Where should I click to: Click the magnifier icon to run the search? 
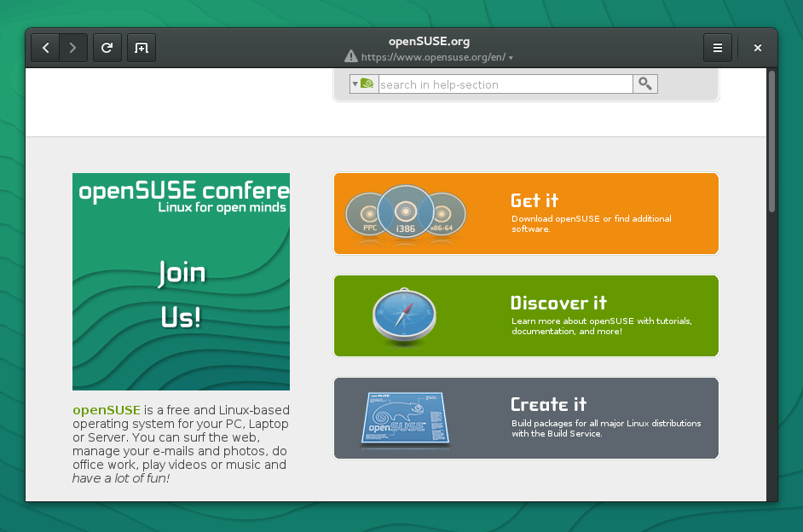click(x=644, y=84)
